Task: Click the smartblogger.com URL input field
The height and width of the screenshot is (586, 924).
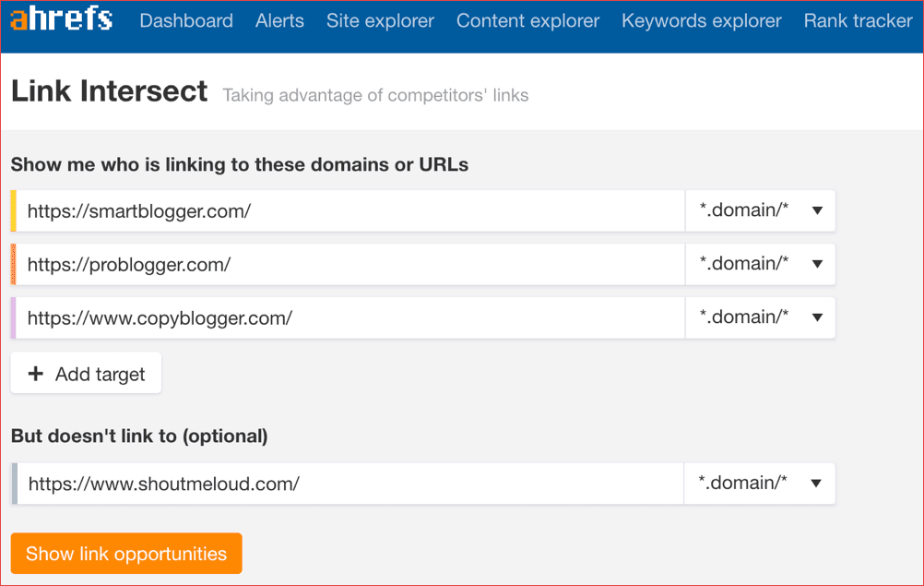Action: pos(350,210)
